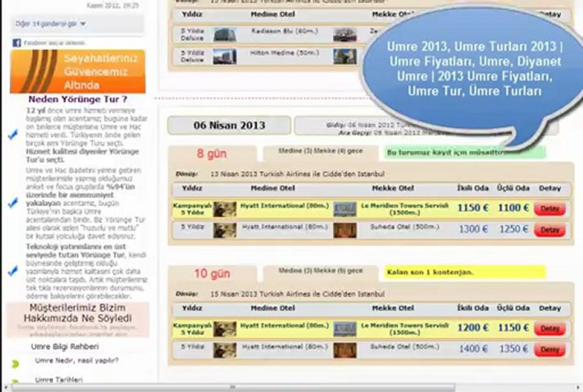Click '13 Nisan 2013 Turkish Airlines' return text
Screen dimensions: 583x392
pos(297,174)
